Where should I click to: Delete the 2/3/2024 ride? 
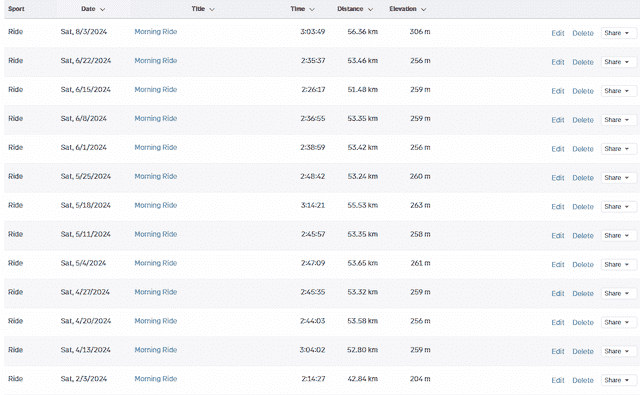point(583,381)
